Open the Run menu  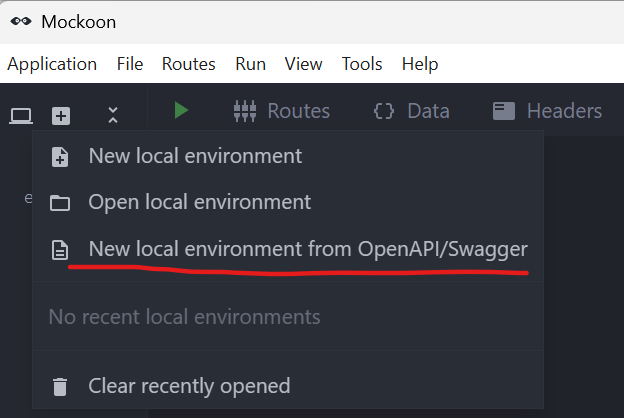[250, 64]
